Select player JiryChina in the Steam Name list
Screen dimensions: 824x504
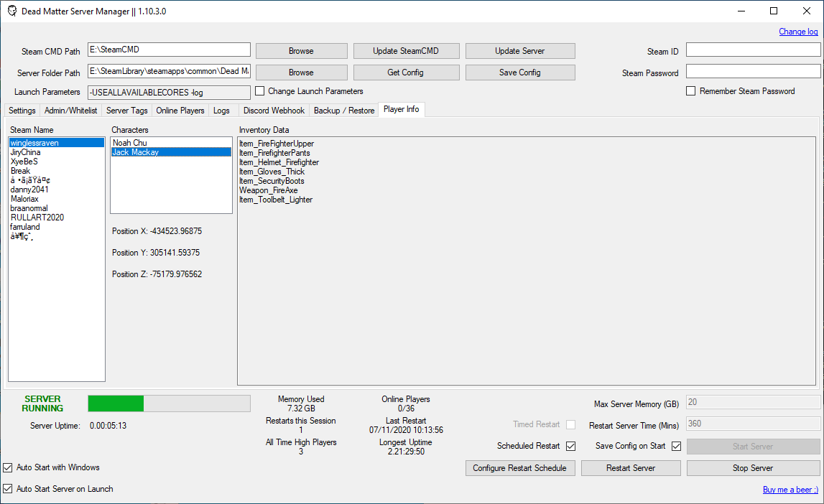[29, 151]
